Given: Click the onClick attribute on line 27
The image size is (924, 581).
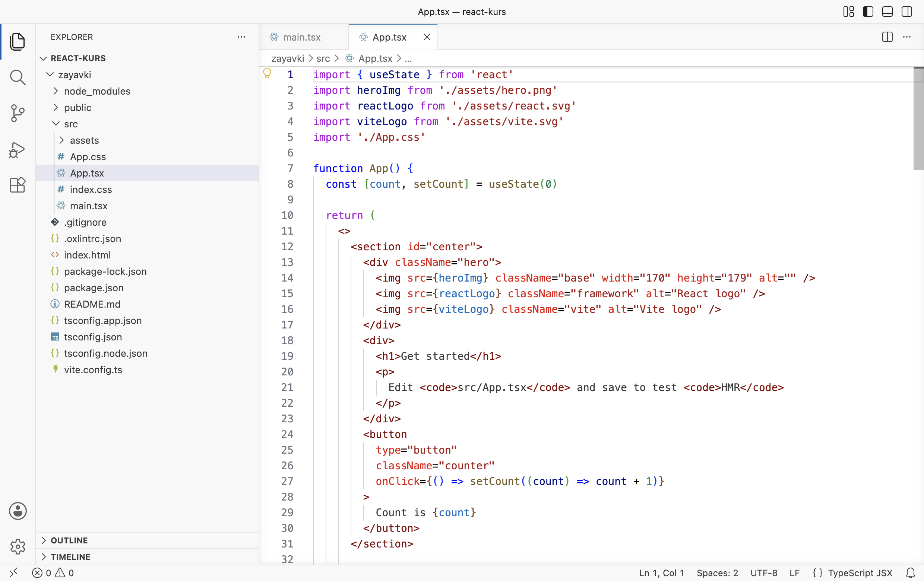Looking at the screenshot, I should coord(398,481).
